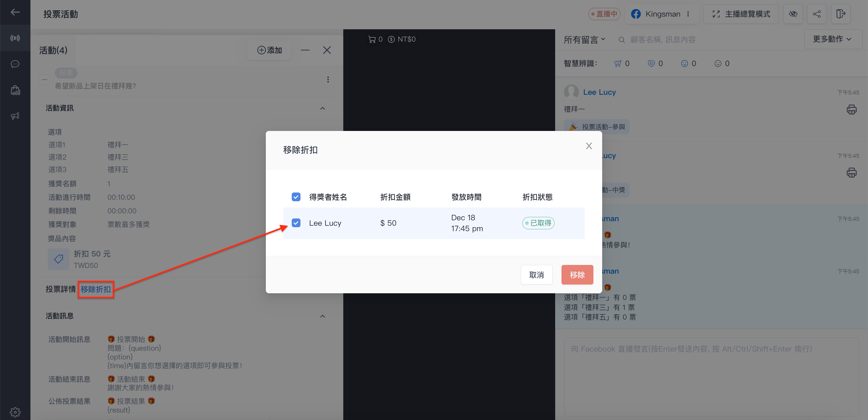This screenshot has width=868, height=420.
Task: Click the 折扣金額 column header
Action: [395, 197]
